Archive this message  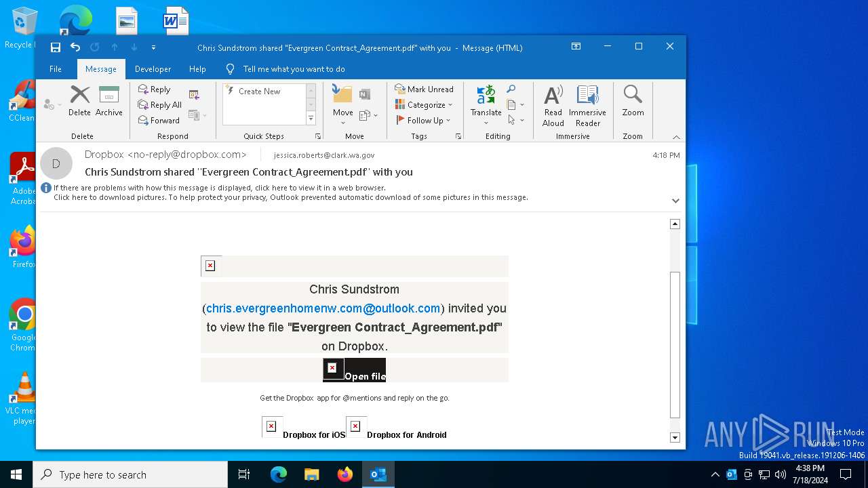pos(108,101)
